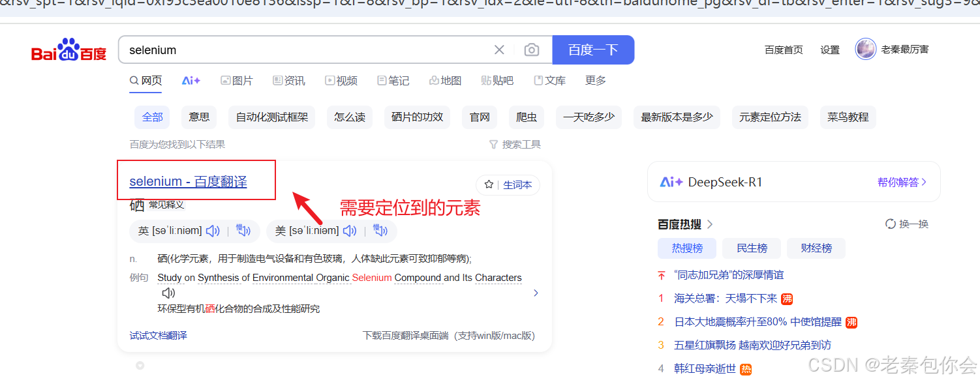Image resolution: width=980 pixels, height=382 pixels.
Task: Switch to 视频 tab
Action: pyautogui.click(x=341, y=81)
